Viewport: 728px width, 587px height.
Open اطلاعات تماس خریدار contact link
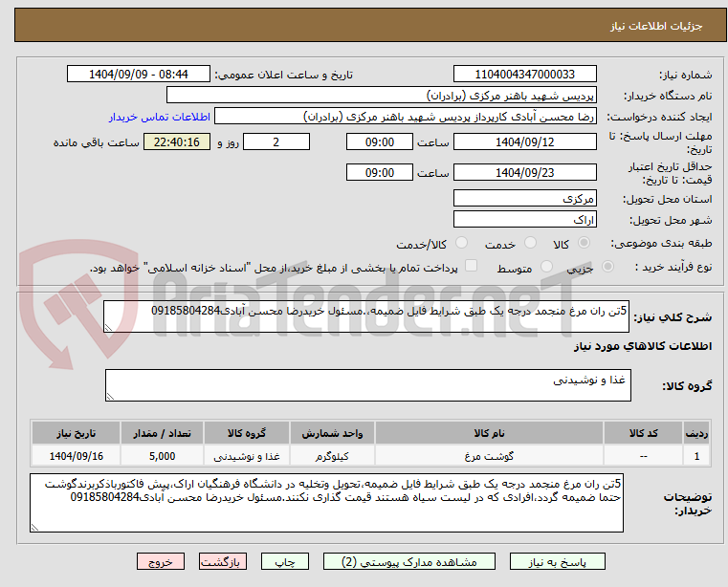[159, 117]
